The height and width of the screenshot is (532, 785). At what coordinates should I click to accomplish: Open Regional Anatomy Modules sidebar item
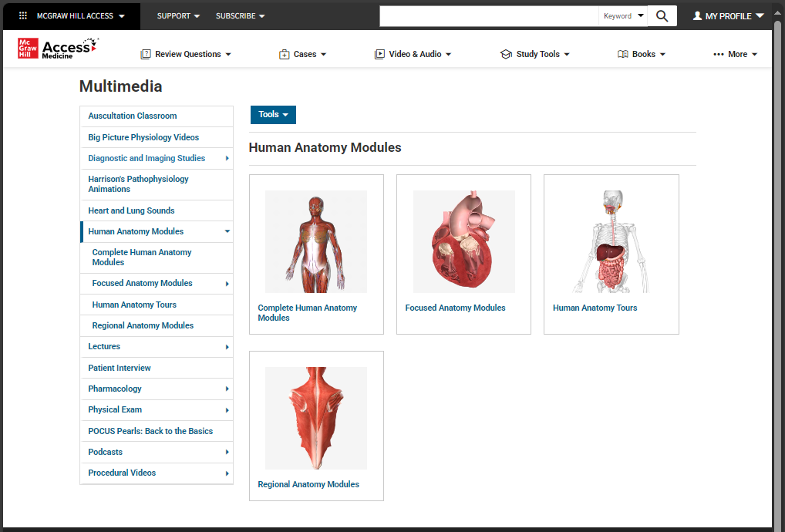point(143,325)
